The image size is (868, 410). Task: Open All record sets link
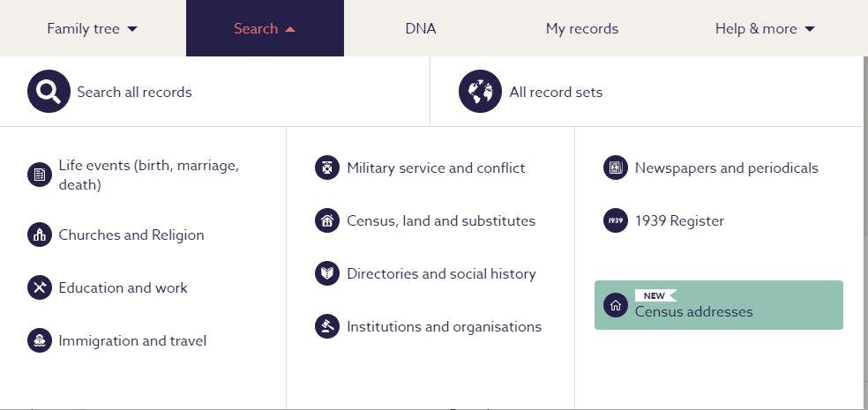click(x=556, y=92)
